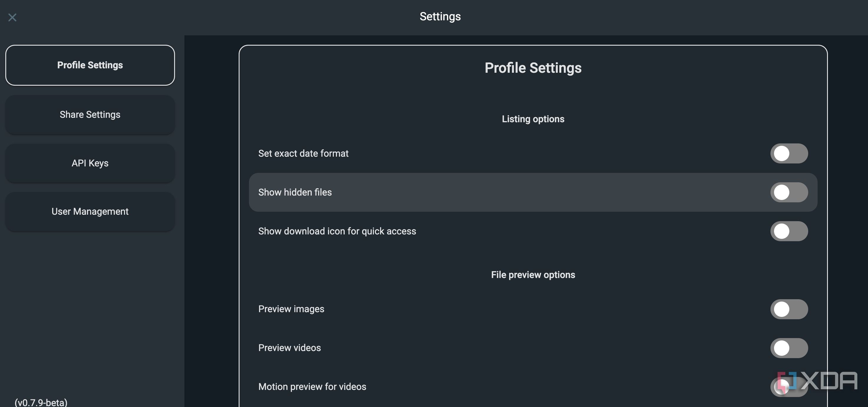The width and height of the screenshot is (868, 407).
Task: Click the "Show hidden files" label text
Action: click(295, 192)
